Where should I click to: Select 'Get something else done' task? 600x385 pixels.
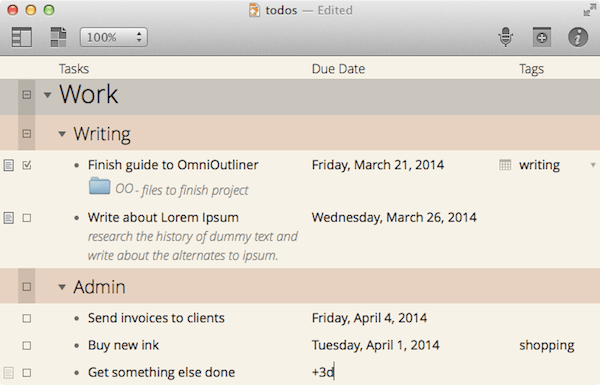click(x=161, y=372)
